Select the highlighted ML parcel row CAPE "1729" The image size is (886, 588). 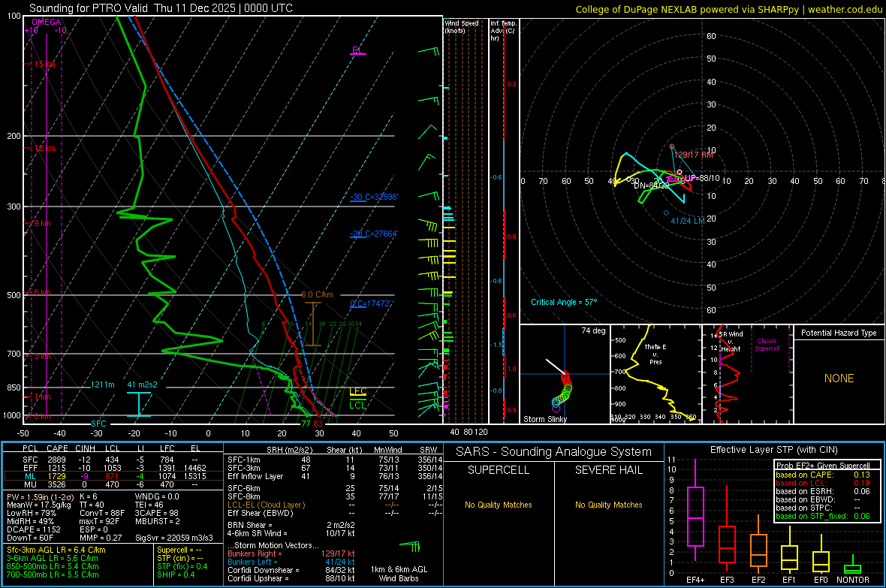click(x=56, y=476)
